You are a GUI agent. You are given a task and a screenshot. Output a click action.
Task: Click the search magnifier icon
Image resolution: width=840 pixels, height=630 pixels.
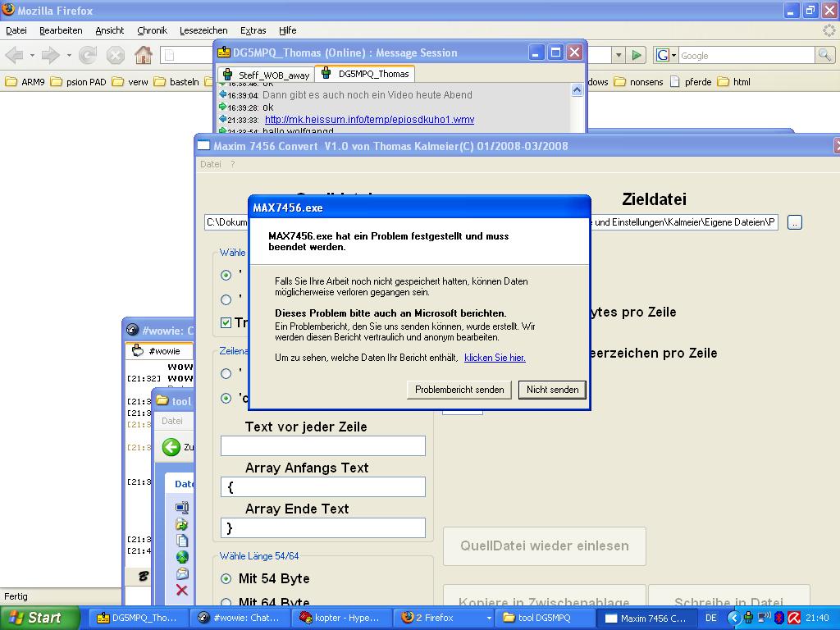[x=824, y=56]
